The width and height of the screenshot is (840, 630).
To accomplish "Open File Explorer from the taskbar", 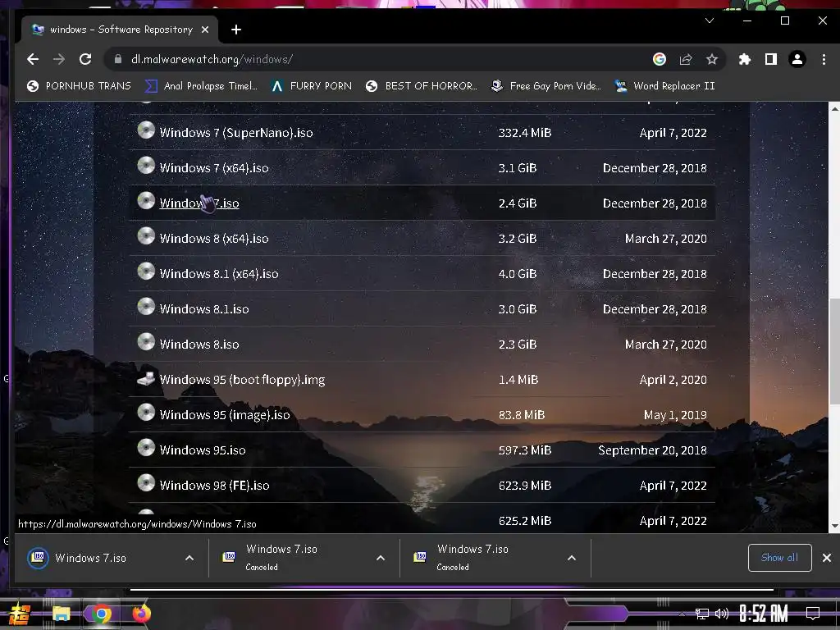I will [61, 614].
